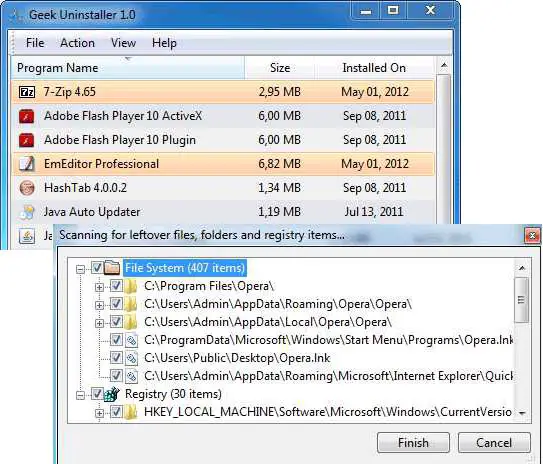Open the View menu
543x464 pixels.
click(123, 43)
